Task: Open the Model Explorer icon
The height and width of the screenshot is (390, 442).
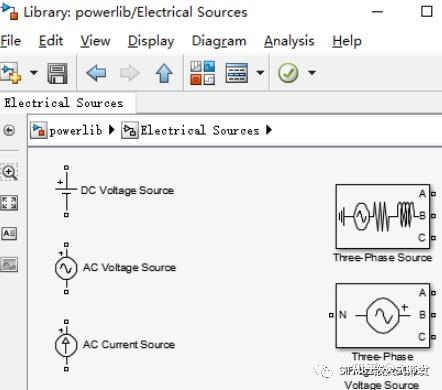Action: [236, 73]
